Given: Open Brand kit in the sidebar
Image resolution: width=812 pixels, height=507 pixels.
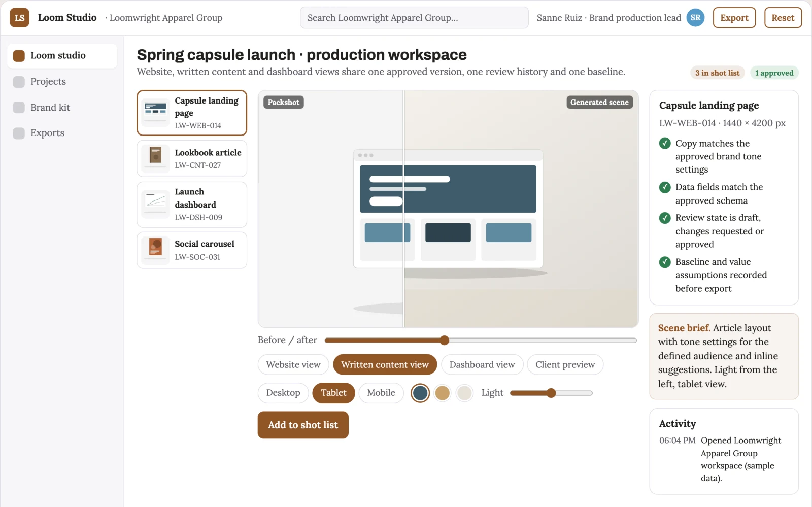Looking at the screenshot, I should tap(62, 108).
